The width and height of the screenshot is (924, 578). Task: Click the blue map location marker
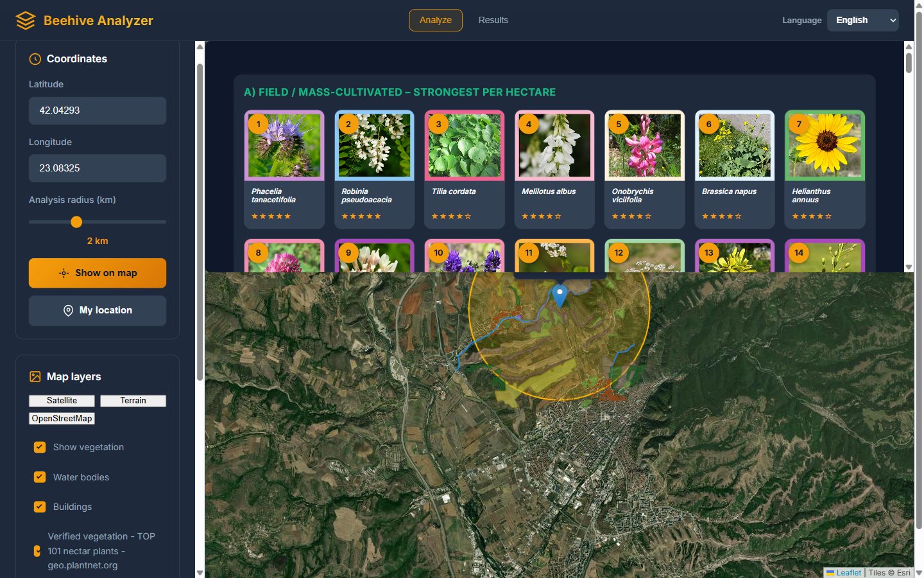(x=560, y=296)
